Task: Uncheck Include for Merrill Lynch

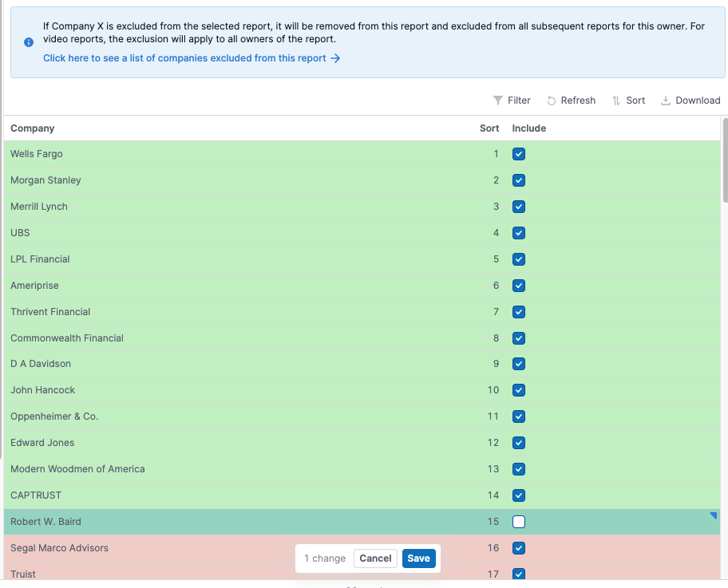Action: tap(519, 207)
